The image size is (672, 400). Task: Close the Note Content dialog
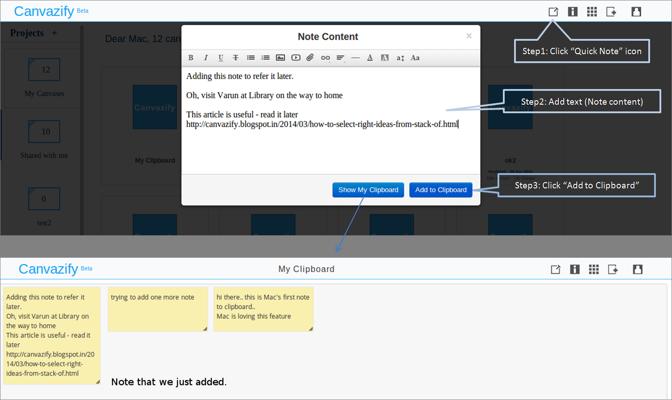(469, 36)
